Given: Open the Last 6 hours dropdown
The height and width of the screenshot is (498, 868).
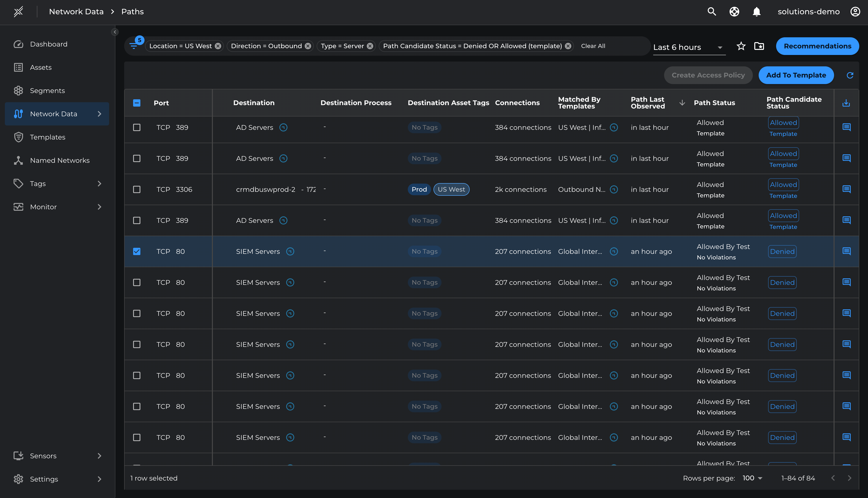Looking at the screenshot, I should (689, 47).
